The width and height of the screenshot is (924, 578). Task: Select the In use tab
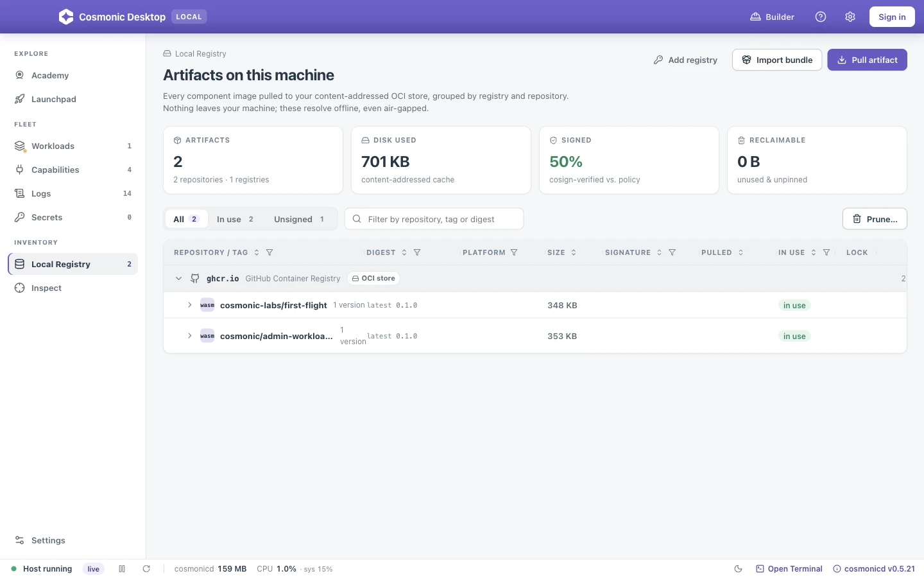point(235,219)
